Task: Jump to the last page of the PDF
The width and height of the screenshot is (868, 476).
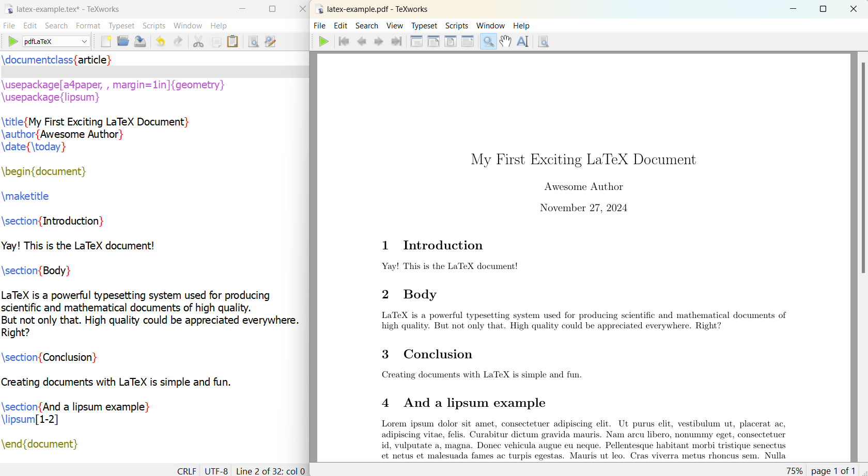Action: (x=396, y=41)
